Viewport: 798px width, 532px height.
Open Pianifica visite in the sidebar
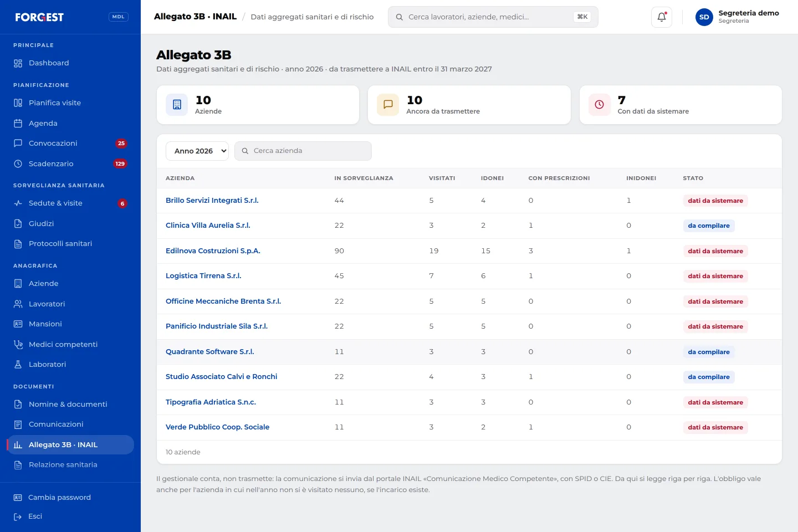pyautogui.click(x=70, y=103)
